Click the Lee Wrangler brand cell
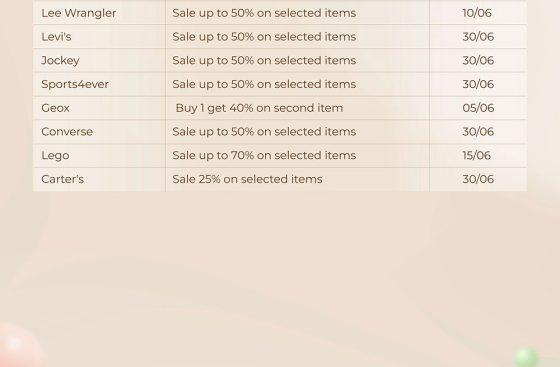 tap(99, 13)
